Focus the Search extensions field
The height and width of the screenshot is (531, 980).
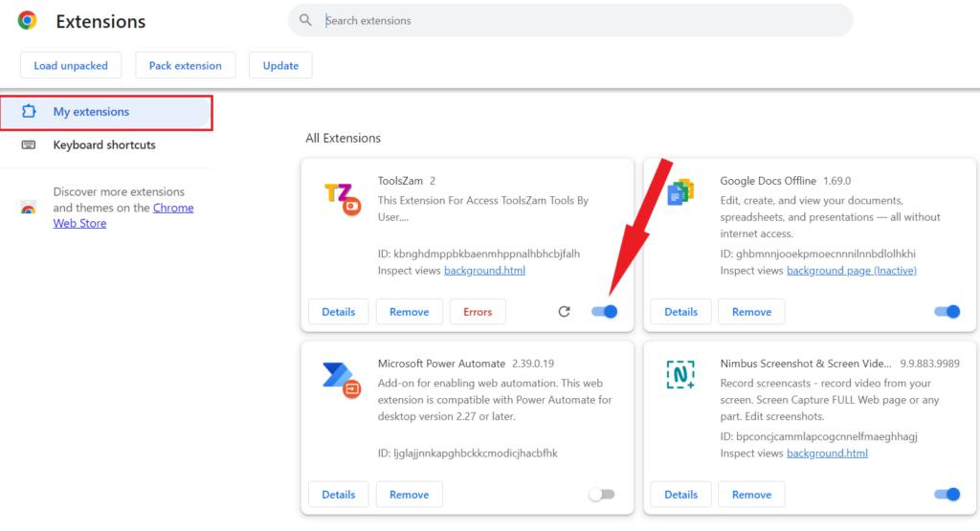(x=570, y=20)
